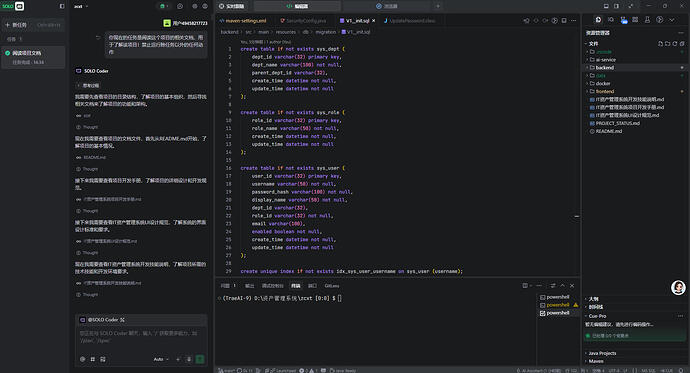Screen dimensions: 690x373
Task: Select the first powershell terminal
Action: 558,297
